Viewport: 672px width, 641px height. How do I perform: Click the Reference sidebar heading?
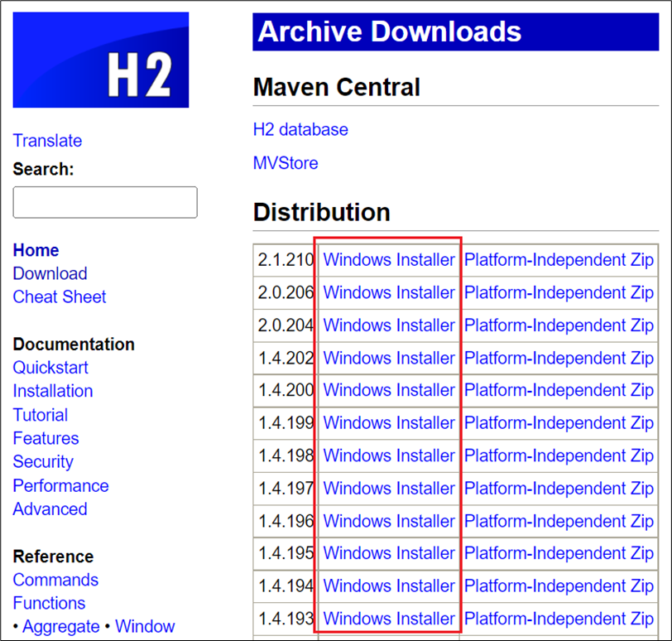click(x=54, y=557)
